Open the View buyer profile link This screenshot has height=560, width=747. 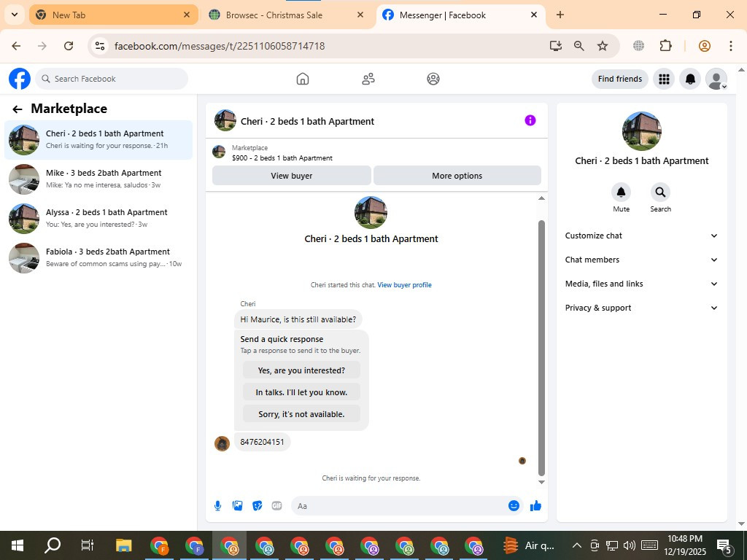404,285
